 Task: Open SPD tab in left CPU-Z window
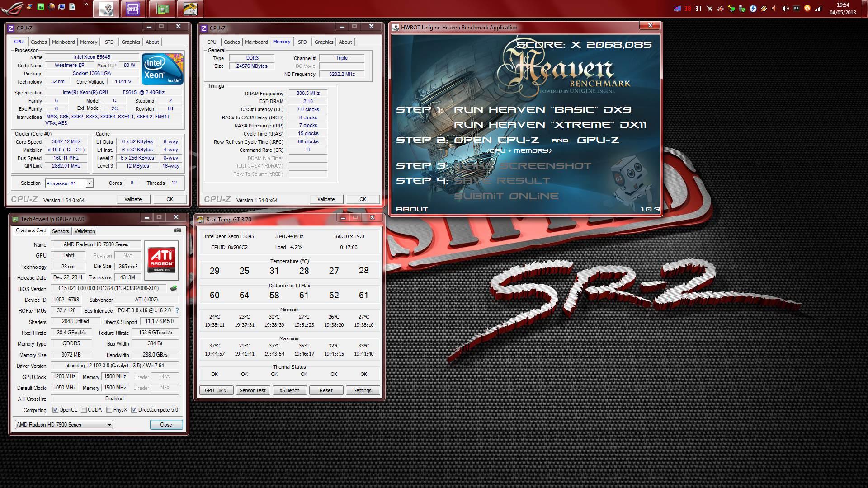point(109,42)
